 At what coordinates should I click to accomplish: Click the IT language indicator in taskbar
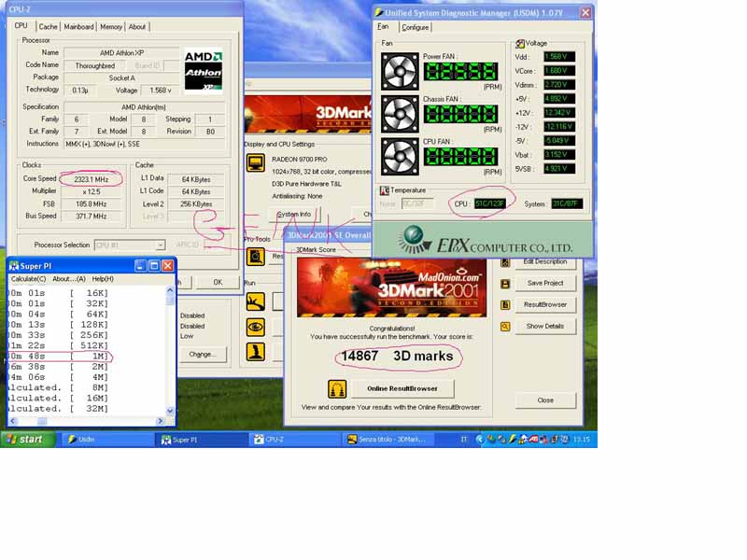[x=463, y=440]
